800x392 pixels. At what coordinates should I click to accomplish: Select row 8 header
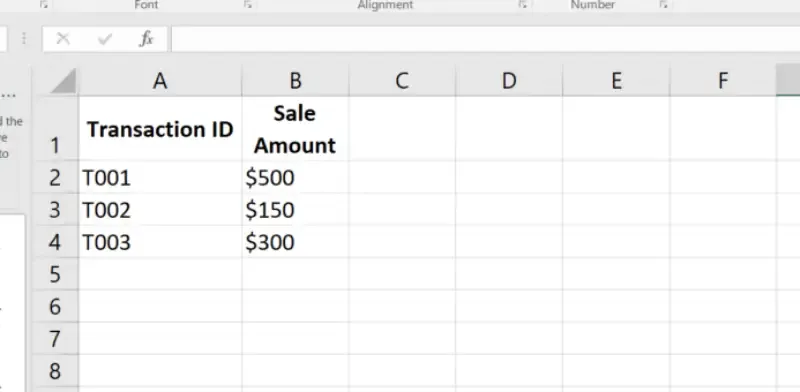[x=55, y=370]
